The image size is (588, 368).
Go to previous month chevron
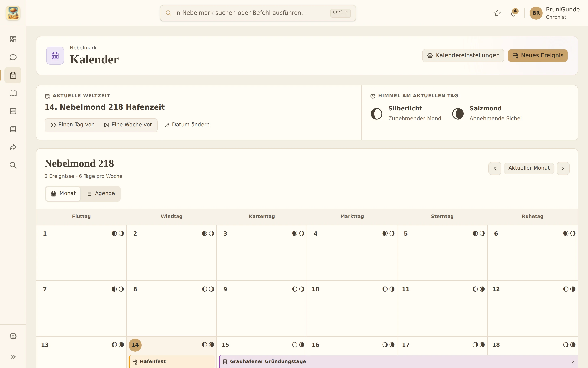tap(495, 168)
